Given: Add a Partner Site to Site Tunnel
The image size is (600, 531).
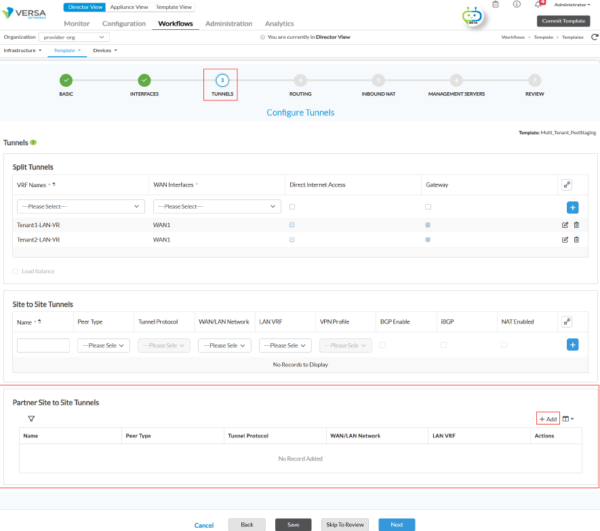Looking at the screenshot, I should tap(548, 419).
